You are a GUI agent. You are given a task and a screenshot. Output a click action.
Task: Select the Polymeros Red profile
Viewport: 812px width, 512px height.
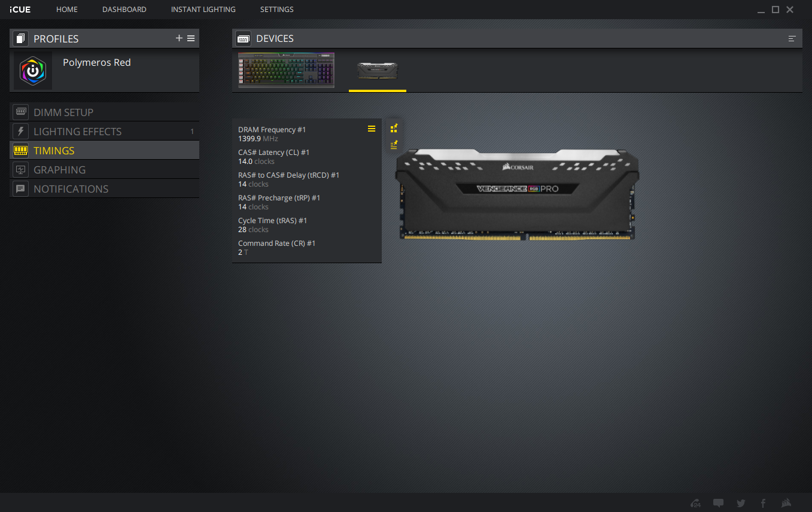click(x=96, y=63)
